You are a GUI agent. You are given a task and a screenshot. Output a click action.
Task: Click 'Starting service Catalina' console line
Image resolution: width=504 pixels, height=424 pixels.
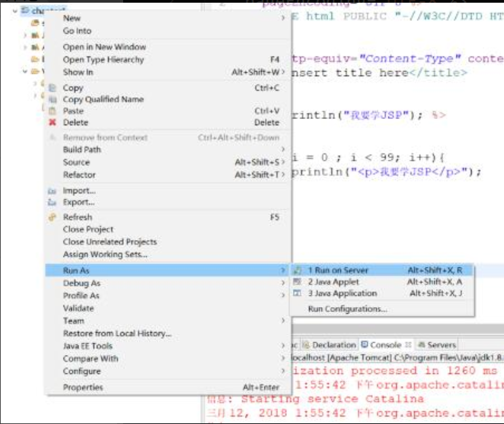click(x=332, y=399)
